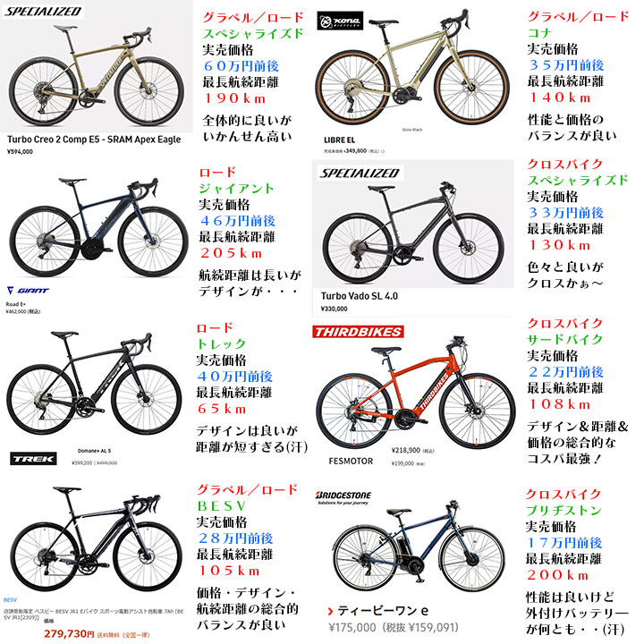Click the TREK black logo
The image size is (644, 644).
point(33,459)
